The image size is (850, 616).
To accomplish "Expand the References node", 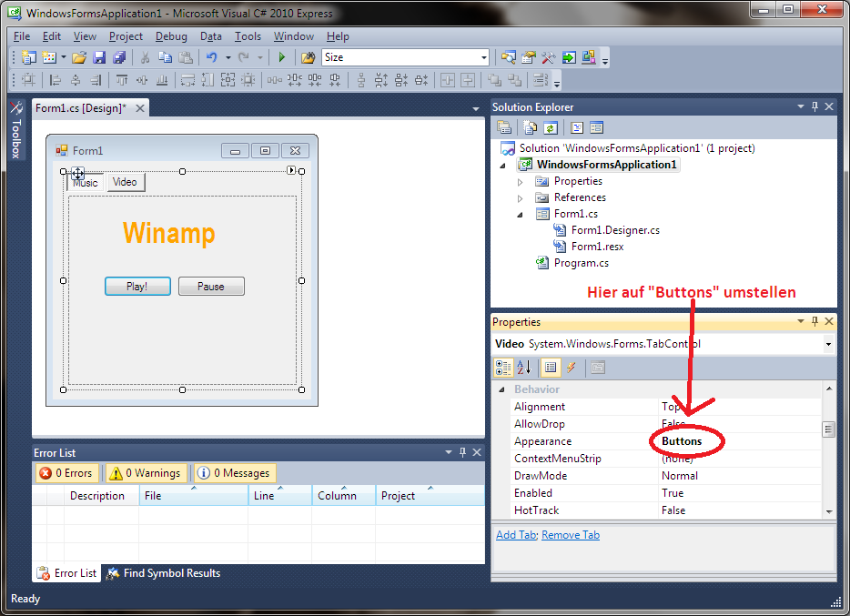I will (x=521, y=198).
